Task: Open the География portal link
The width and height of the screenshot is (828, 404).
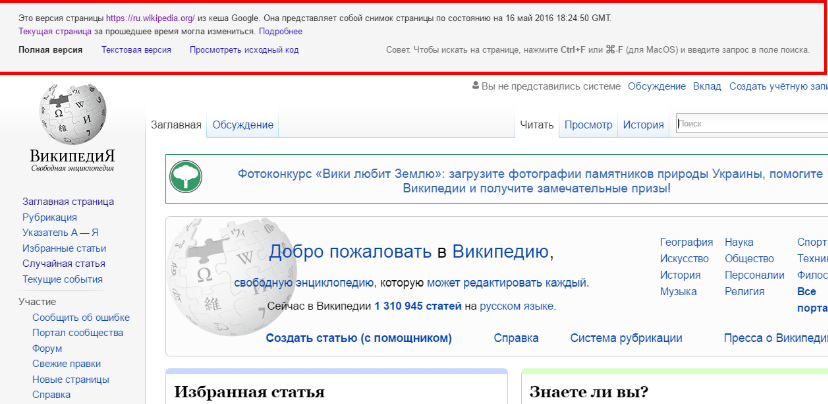Action: coord(686,242)
